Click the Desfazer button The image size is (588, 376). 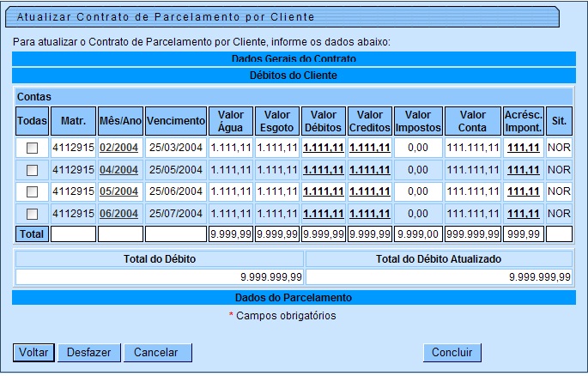coord(88,353)
